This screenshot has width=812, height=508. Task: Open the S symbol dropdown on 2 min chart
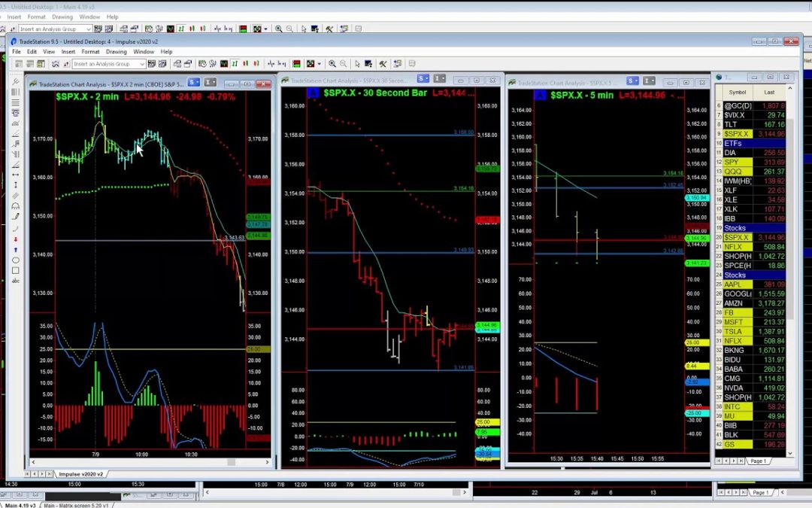pos(193,83)
